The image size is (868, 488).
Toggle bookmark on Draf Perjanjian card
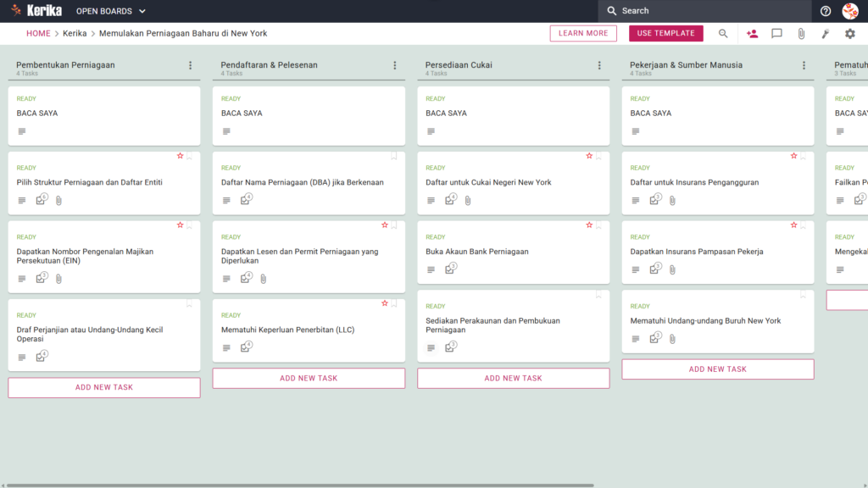pyautogui.click(x=189, y=304)
